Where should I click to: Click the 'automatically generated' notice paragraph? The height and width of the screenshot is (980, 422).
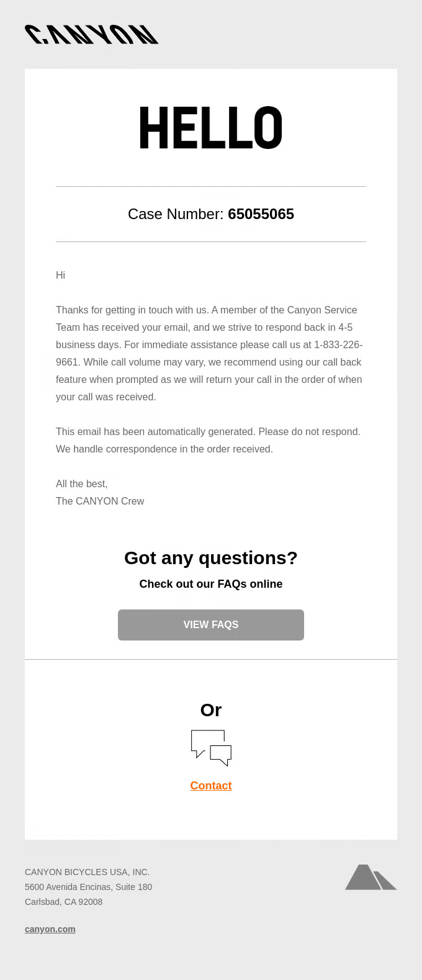click(x=209, y=440)
